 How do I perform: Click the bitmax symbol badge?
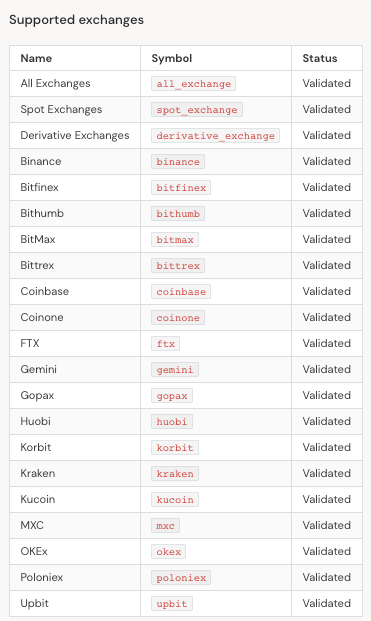coord(175,240)
